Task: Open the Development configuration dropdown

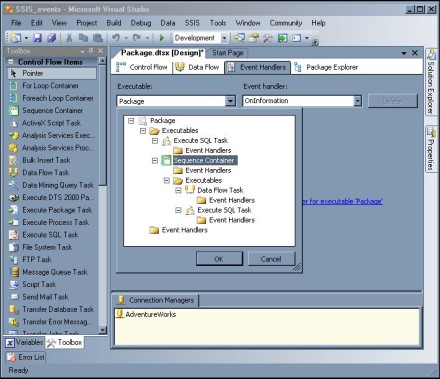Action: coord(224,38)
